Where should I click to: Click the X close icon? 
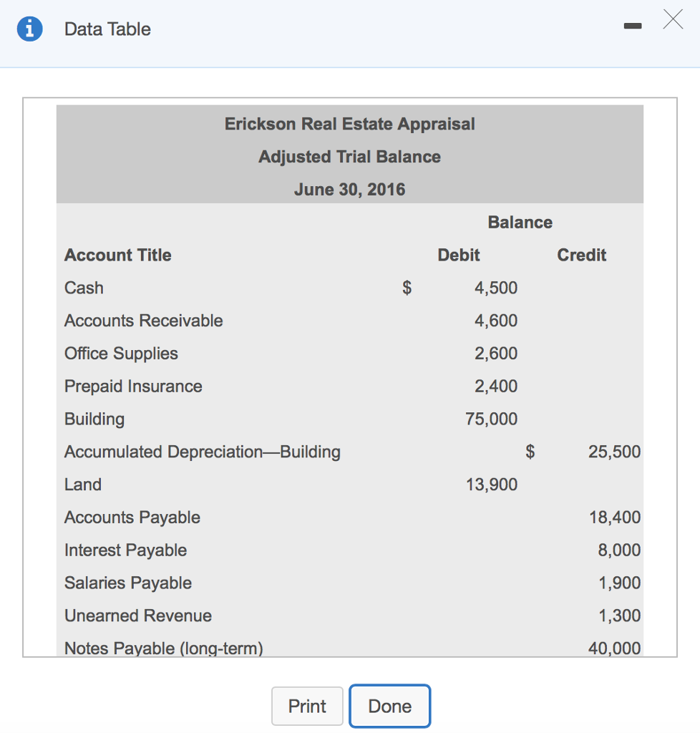(x=672, y=20)
